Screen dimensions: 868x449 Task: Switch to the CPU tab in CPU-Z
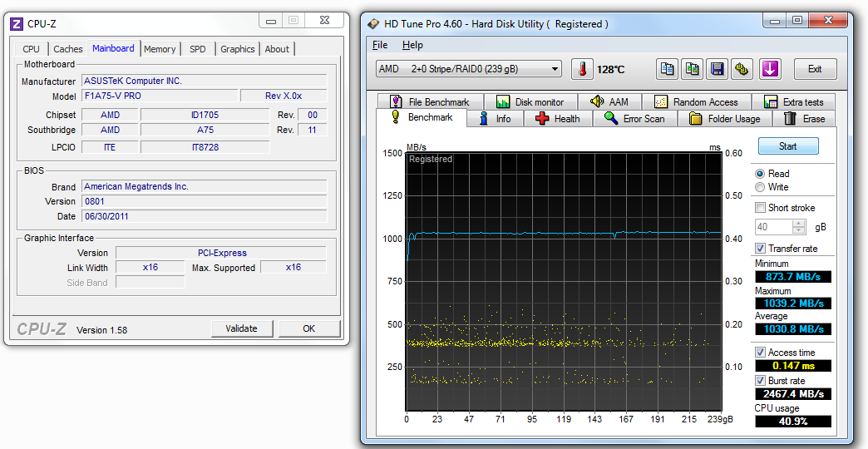[31, 49]
